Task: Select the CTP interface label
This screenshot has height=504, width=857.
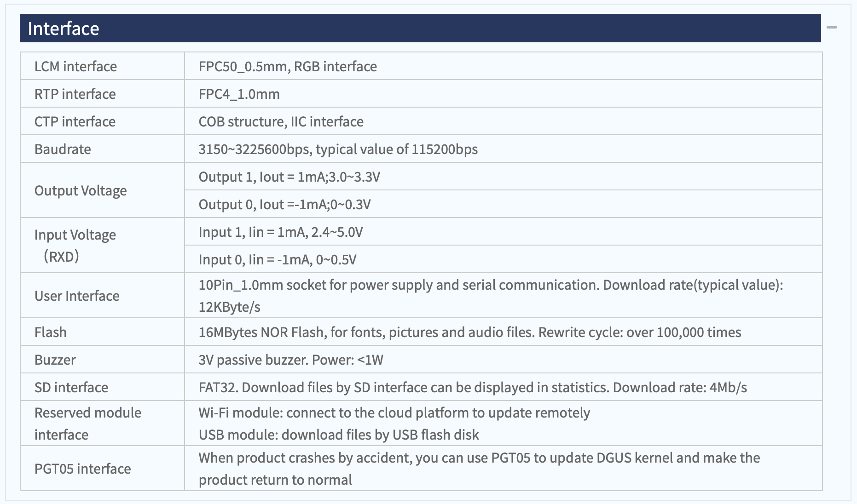Action: coord(75,121)
